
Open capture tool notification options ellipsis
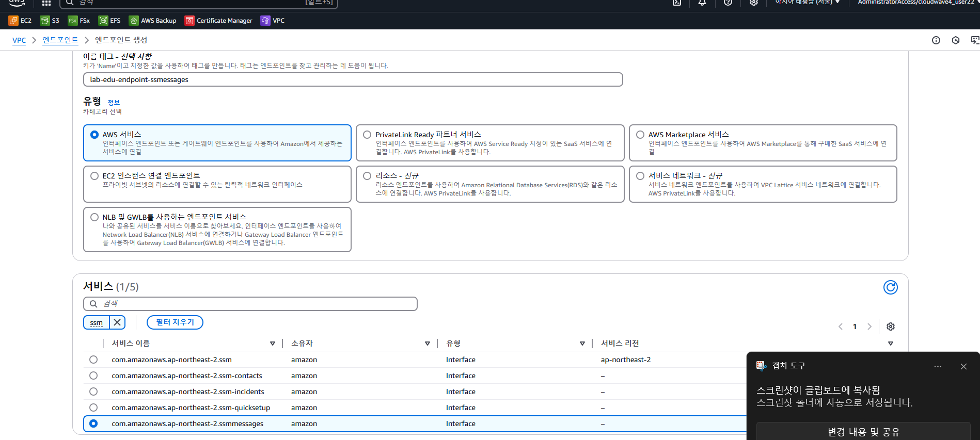[x=938, y=366]
